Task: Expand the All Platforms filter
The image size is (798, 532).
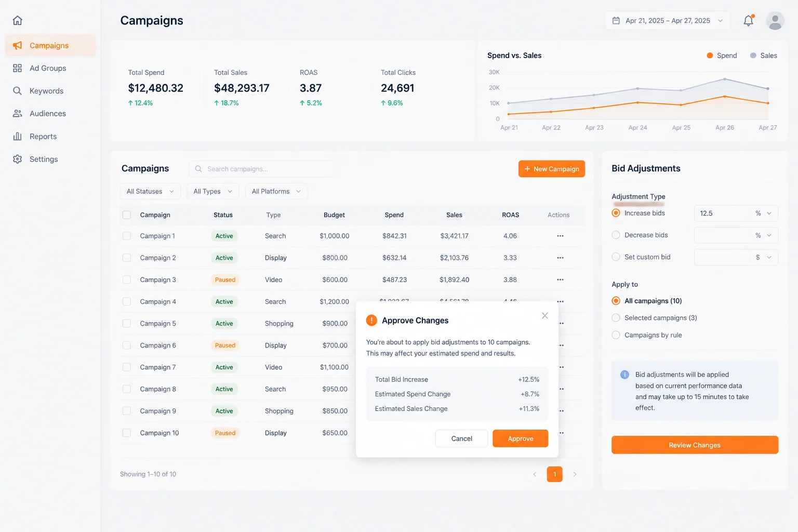Action: point(276,191)
